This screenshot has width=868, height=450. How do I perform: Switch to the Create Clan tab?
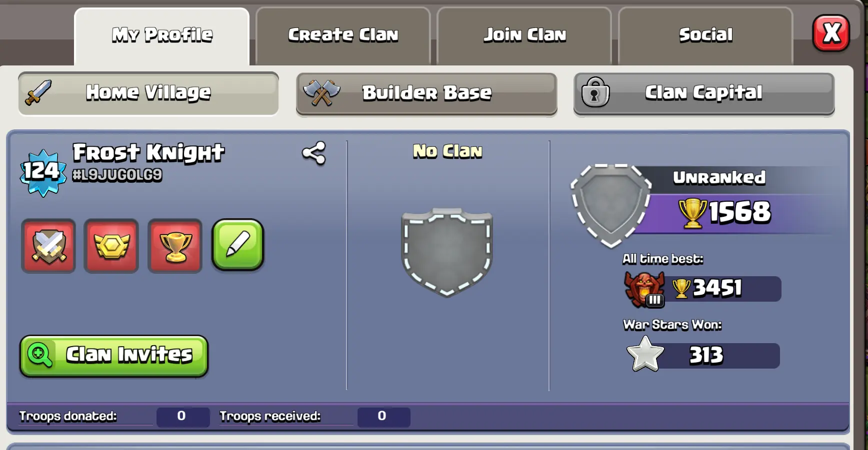click(343, 36)
